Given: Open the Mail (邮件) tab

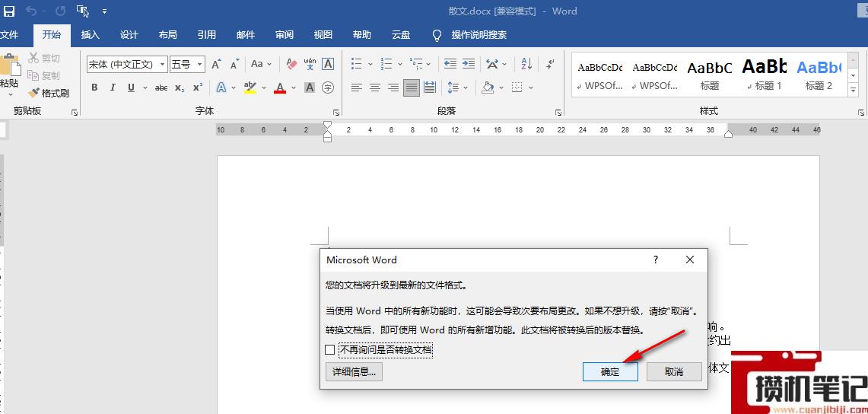Looking at the screenshot, I should point(246,35).
